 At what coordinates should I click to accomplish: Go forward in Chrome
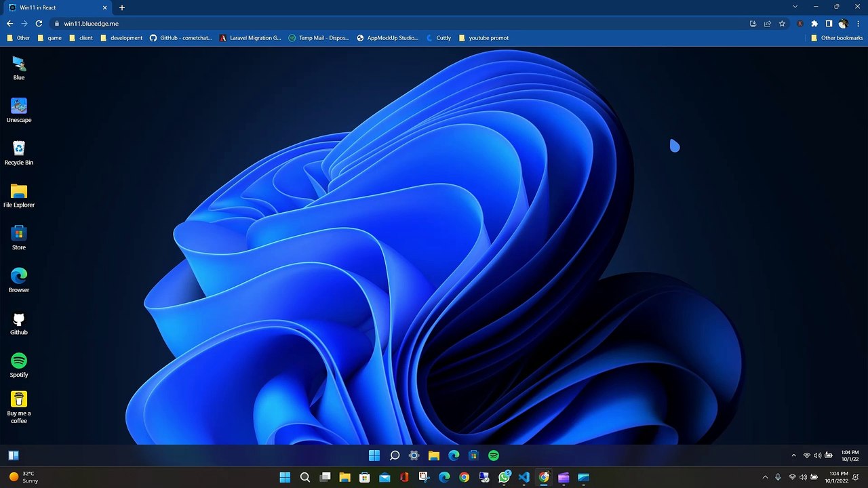pos(24,23)
